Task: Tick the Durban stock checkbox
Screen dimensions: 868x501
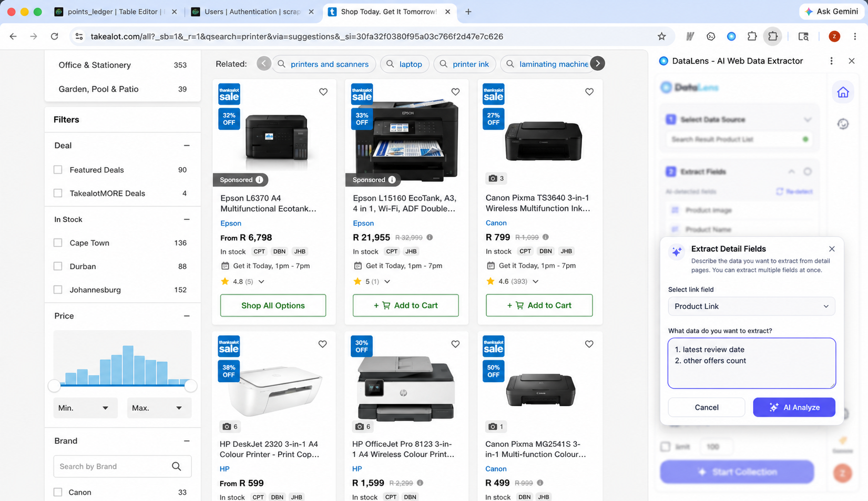Action: click(58, 267)
